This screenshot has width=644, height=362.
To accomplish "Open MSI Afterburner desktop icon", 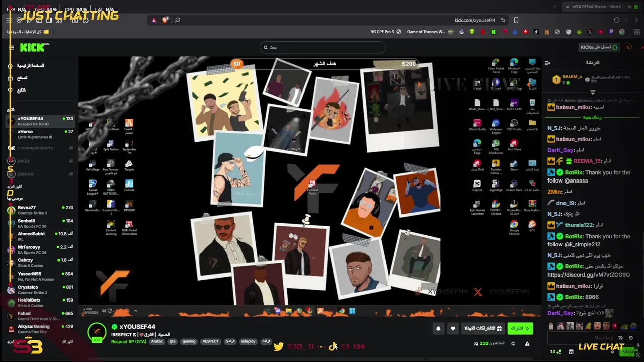I will [496, 146].
